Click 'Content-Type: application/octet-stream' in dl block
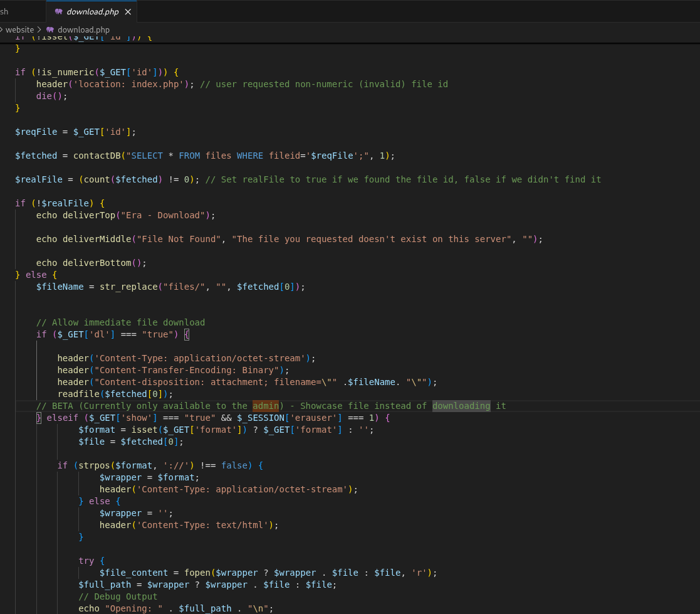The height and width of the screenshot is (614, 700). [200, 358]
